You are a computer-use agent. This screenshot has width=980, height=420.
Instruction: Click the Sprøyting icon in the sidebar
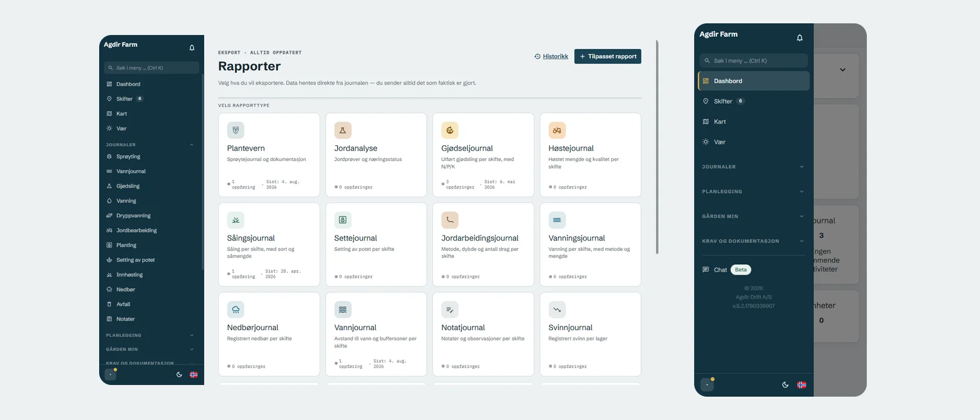(x=109, y=156)
